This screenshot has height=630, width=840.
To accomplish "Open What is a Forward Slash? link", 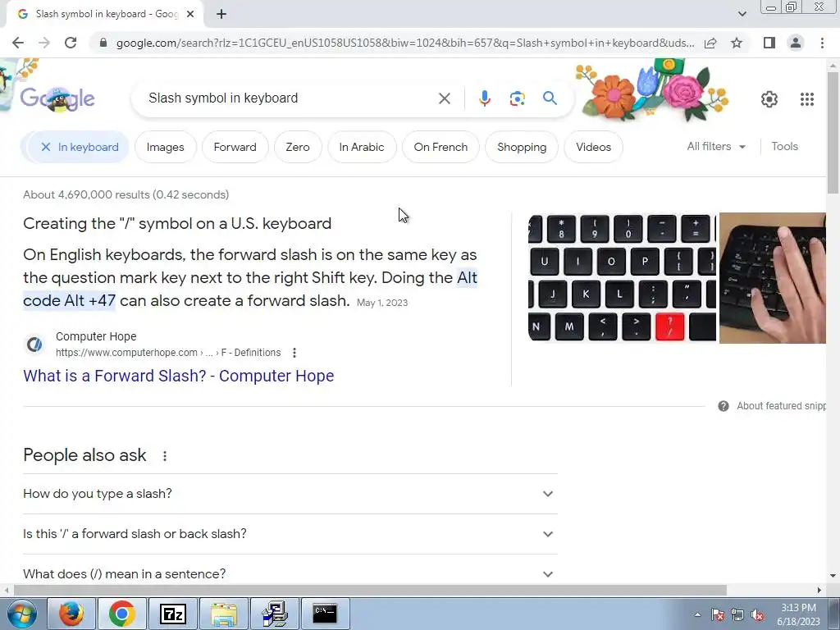I will click(x=178, y=376).
